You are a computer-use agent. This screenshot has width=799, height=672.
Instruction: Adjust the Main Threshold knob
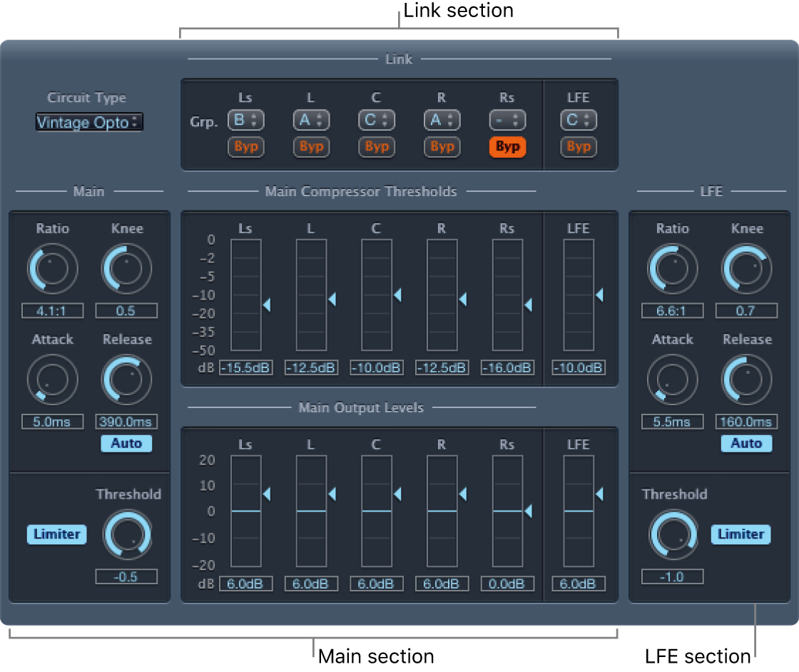tap(126, 534)
